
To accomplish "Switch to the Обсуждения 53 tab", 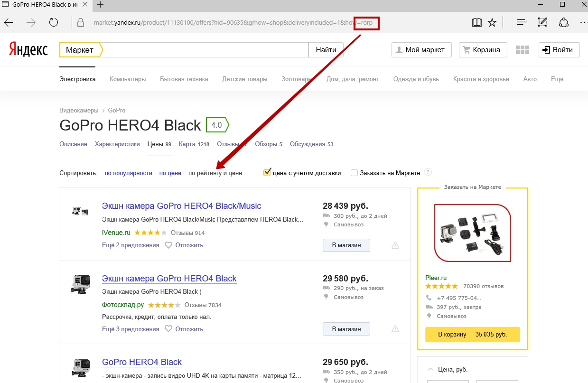I will 312,144.
